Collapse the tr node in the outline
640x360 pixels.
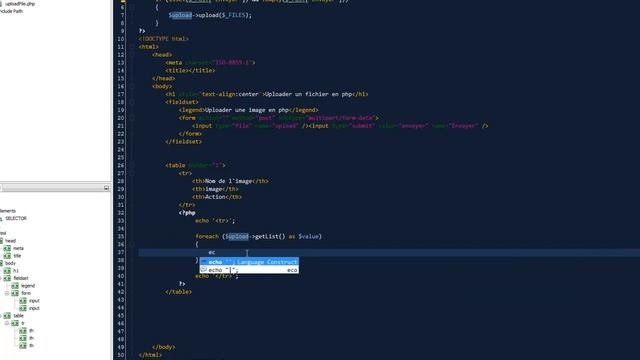click(x=7, y=323)
